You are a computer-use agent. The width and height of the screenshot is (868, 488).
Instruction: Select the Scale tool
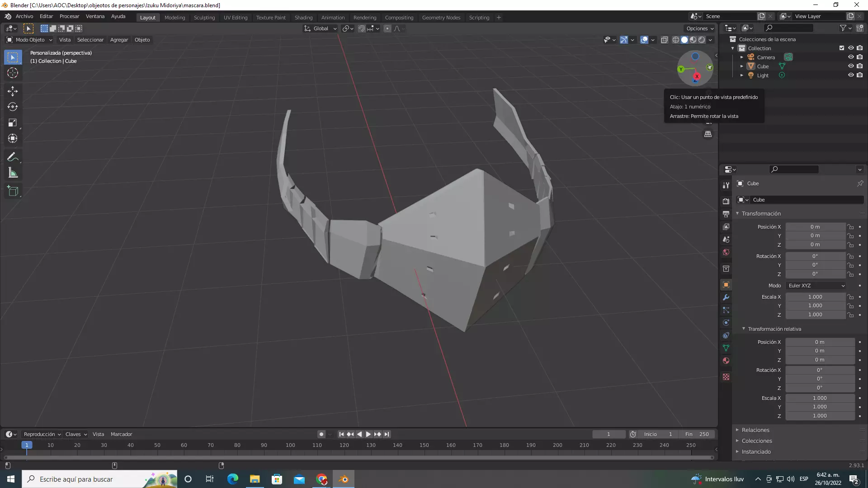(x=13, y=122)
